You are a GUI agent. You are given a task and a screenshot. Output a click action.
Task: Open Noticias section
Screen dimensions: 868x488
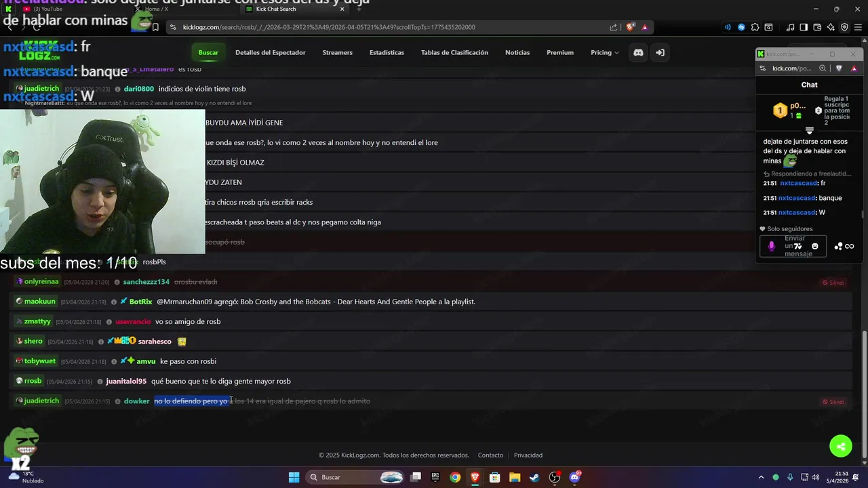pos(517,52)
